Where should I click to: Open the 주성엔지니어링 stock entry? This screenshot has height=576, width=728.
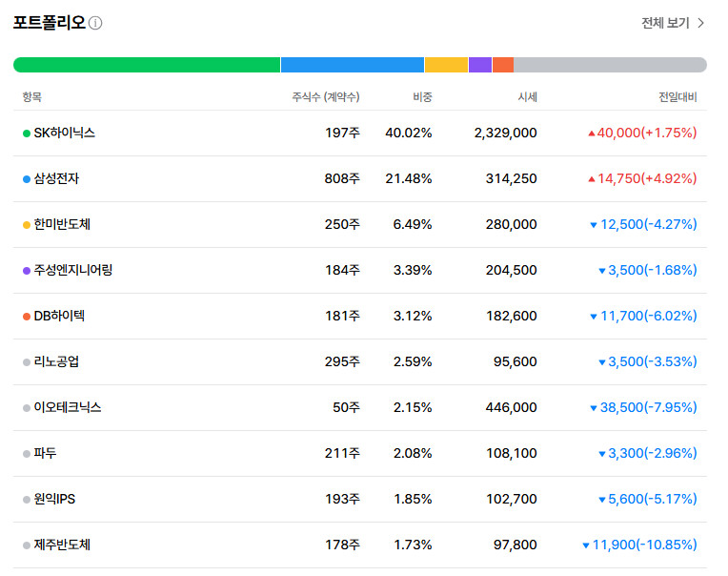click(x=72, y=270)
